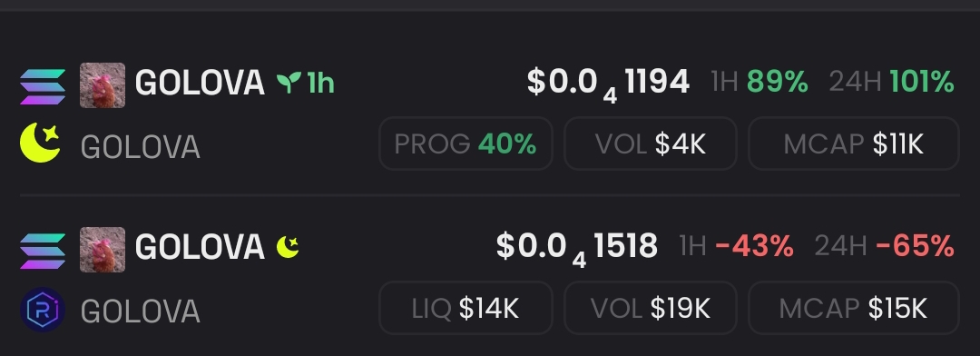Click the second GOLOVA token name
The image size is (980, 356).
click(200, 247)
